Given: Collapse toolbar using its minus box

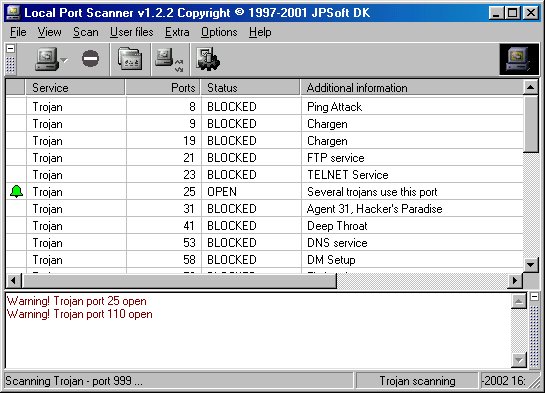Looking at the screenshot, I should (10, 49).
